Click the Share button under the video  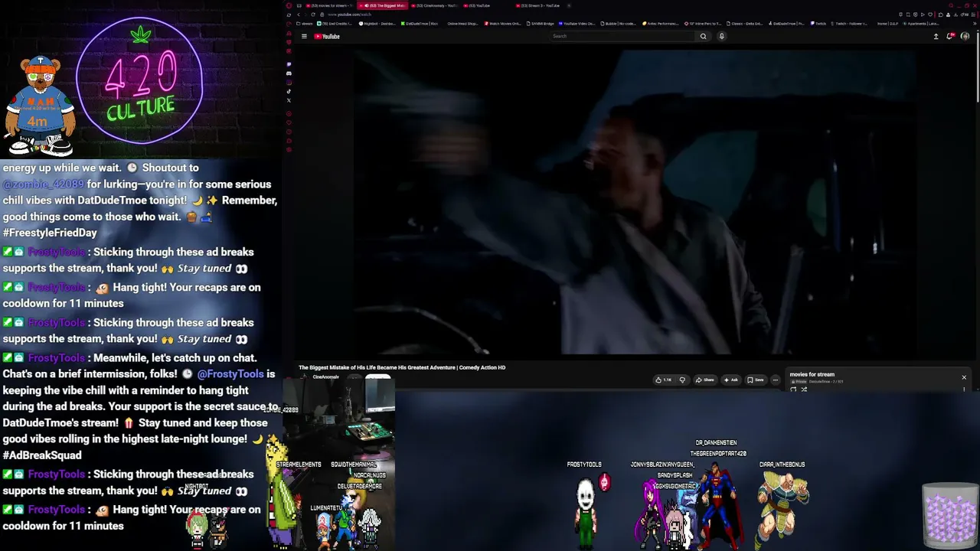coord(705,380)
